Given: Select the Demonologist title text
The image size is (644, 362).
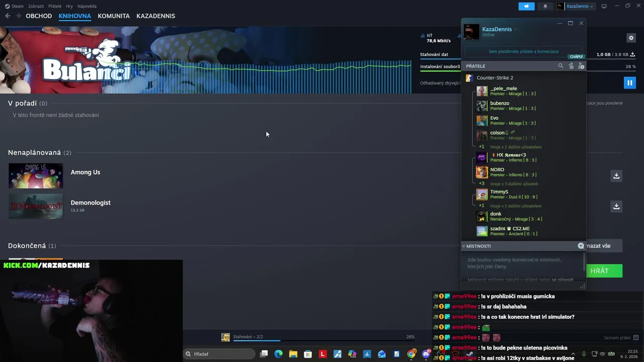Looking at the screenshot, I should coord(91,203).
